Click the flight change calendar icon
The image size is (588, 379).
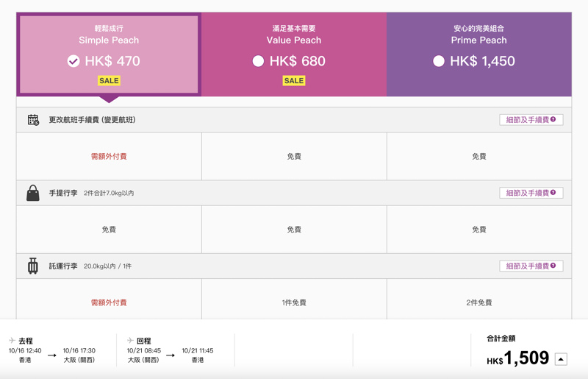tap(33, 120)
